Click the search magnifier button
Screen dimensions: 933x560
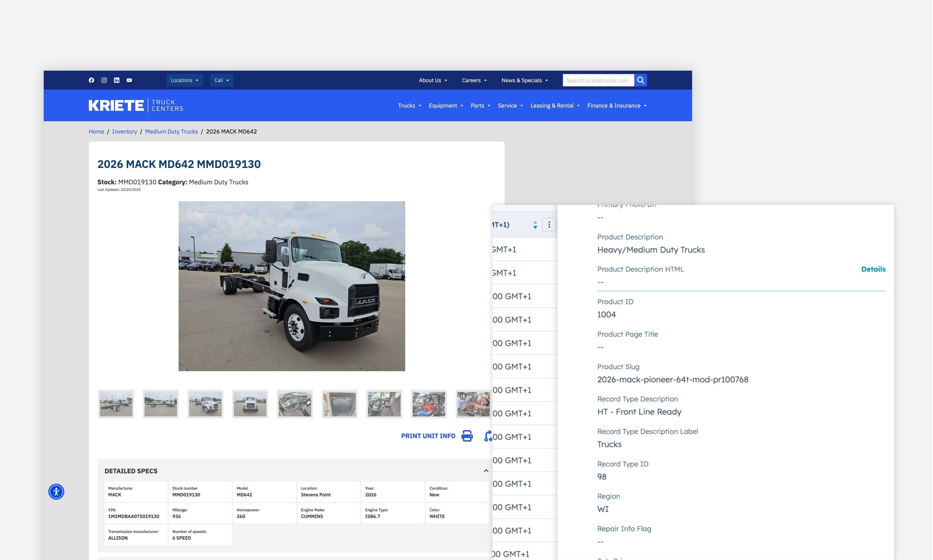[x=641, y=80]
